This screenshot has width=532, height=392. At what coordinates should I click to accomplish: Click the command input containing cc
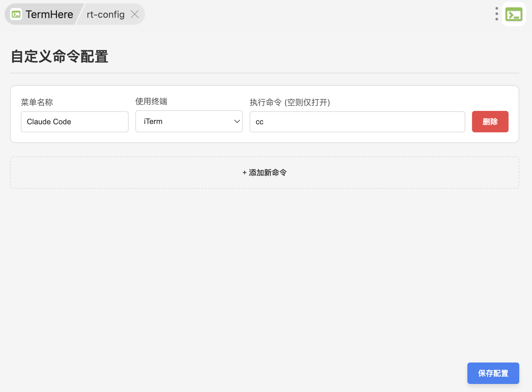tap(357, 122)
